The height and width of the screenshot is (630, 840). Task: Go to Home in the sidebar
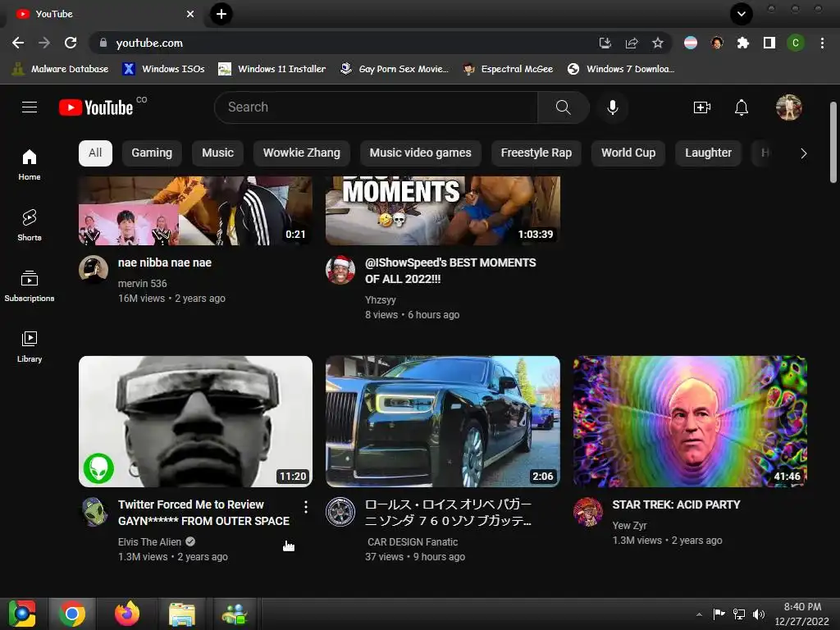[x=30, y=164]
